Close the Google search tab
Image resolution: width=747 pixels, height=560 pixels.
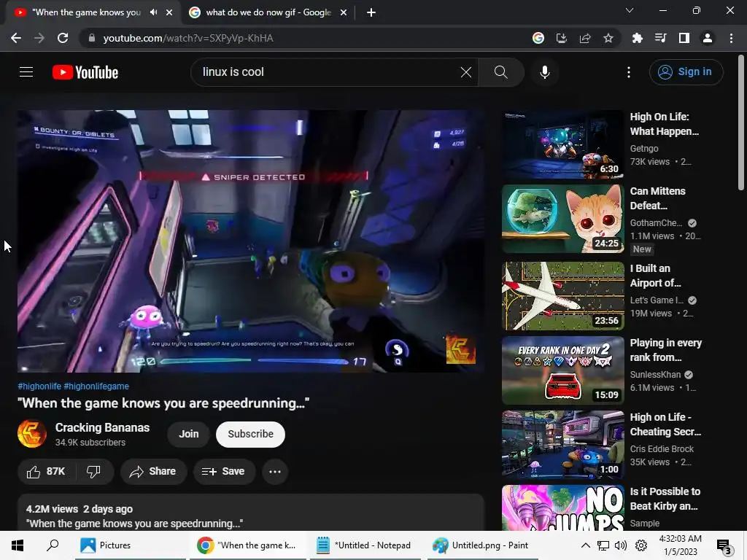coord(344,12)
